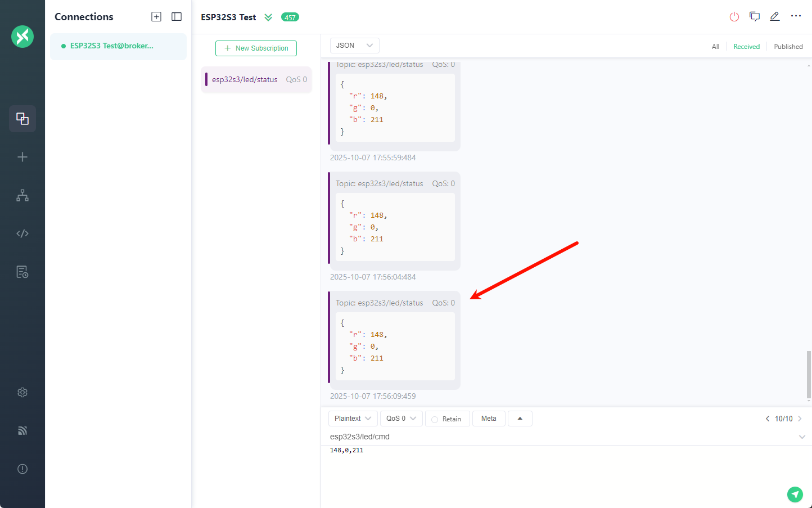Toggle connections list layout icon

click(177, 17)
